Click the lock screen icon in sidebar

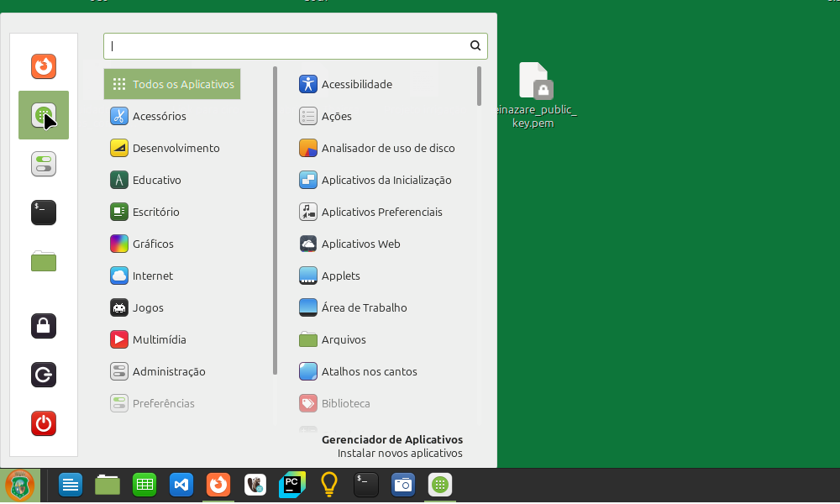44,325
